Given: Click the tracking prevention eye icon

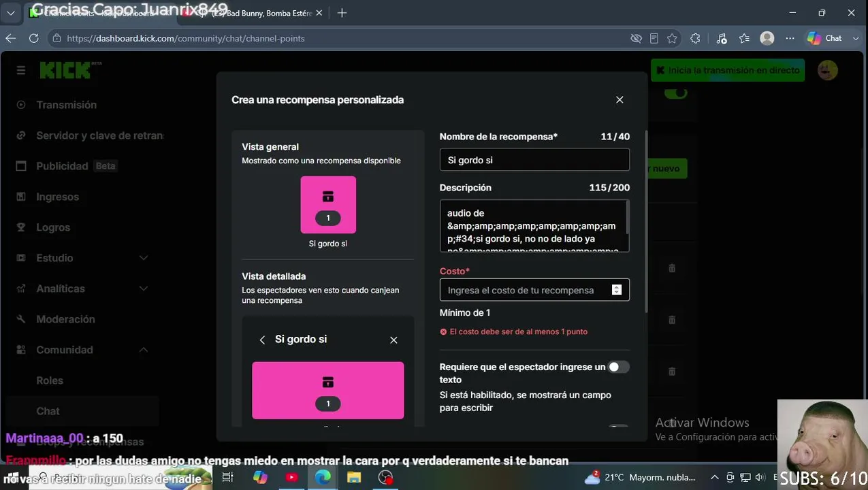Looking at the screenshot, I should tap(637, 38).
